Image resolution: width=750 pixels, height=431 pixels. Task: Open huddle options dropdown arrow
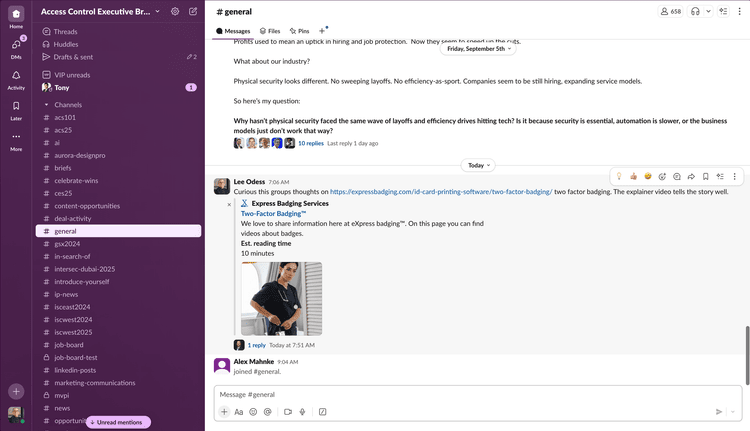pos(708,11)
